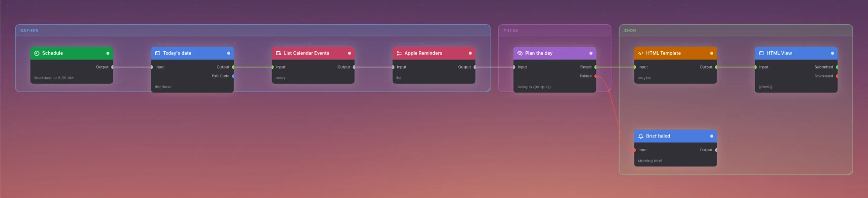Click the GATHER group label
868x198 pixels.
click(29, 31)
